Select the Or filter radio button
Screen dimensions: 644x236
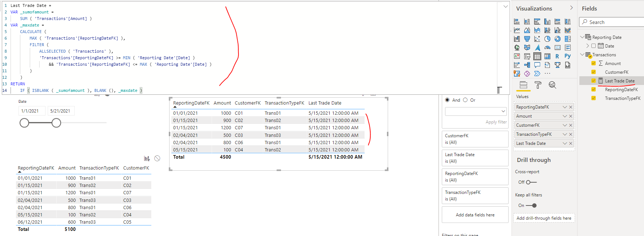click(465, 100)
